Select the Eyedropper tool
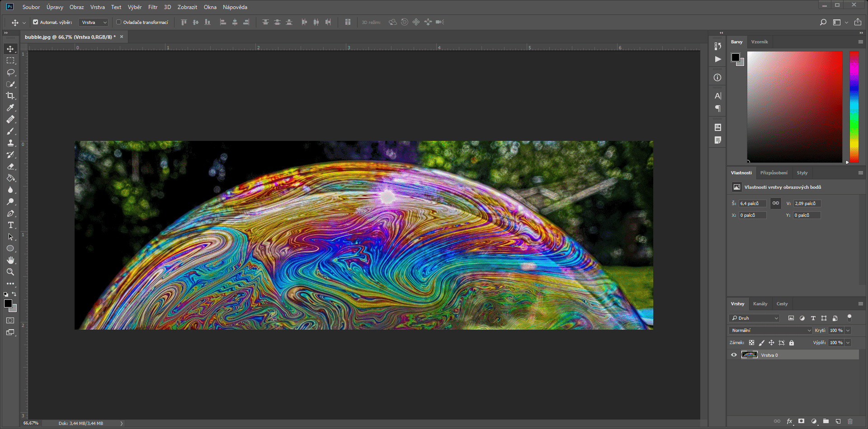This screenshot has width=868, height=429. tap(10, 107)
